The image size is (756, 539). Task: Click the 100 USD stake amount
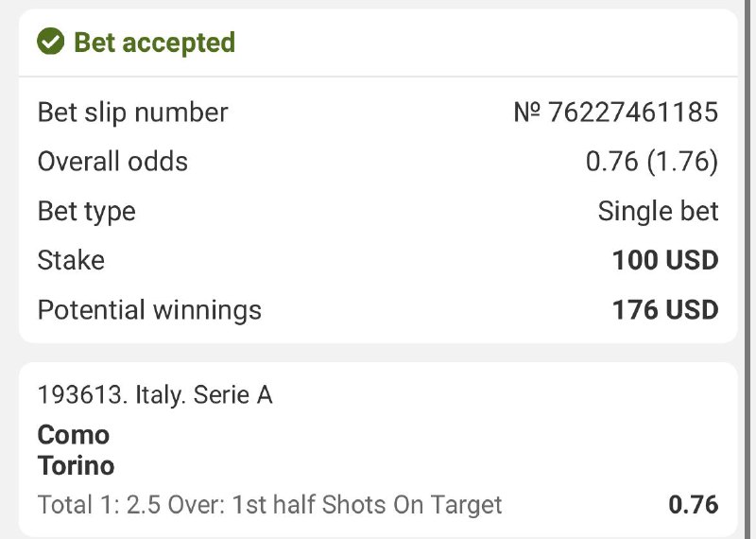coord(665,260)
